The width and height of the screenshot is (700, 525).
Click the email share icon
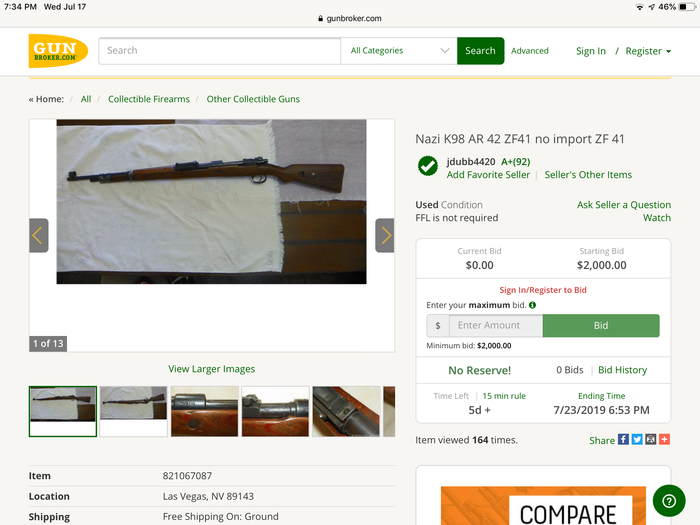[x=651, y=440]
